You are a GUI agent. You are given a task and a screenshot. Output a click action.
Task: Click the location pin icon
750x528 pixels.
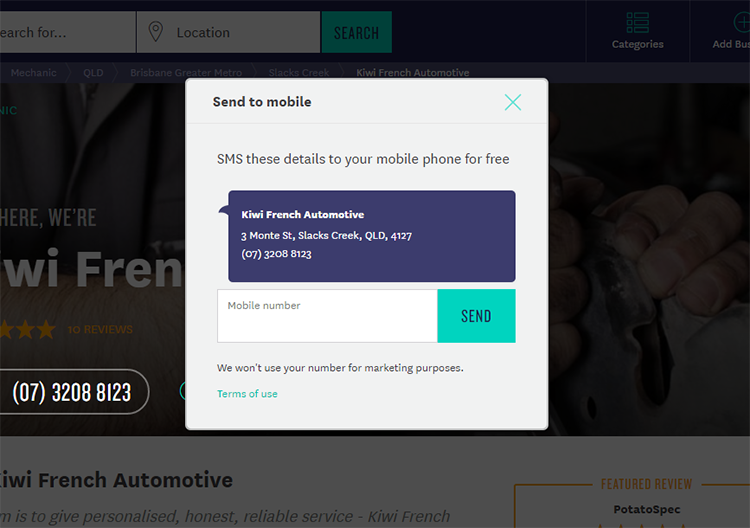point(155,32)
